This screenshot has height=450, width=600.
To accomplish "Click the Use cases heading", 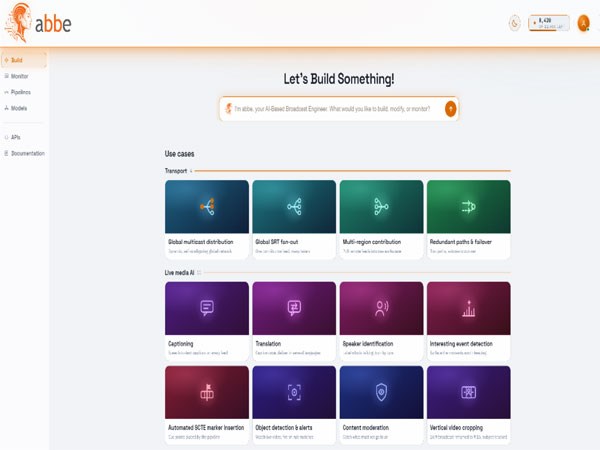I will pyautogui.click(x=179, y=154).
